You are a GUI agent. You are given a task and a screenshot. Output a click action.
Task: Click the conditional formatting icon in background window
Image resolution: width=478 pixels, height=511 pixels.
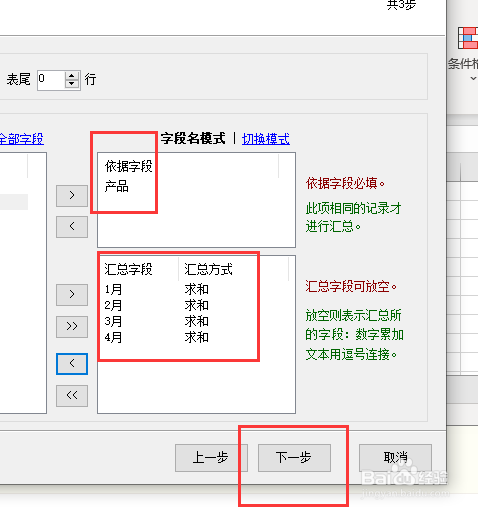pyautogui.click(x=468, y=38)
